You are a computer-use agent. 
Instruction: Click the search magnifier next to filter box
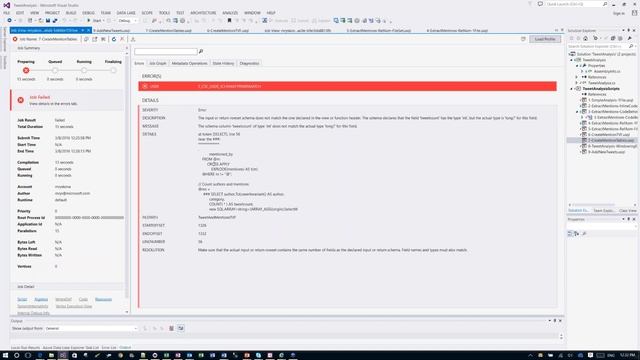(x=201, y=51)
